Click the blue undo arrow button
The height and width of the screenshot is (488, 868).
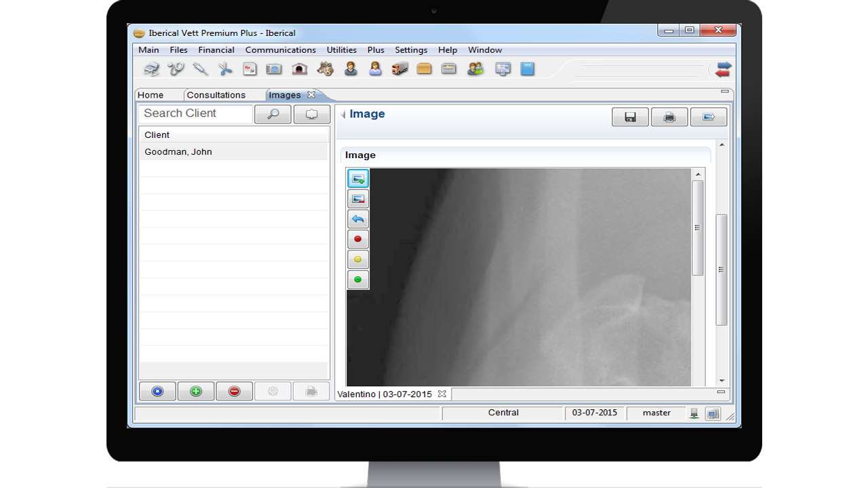tap(358, 219)
